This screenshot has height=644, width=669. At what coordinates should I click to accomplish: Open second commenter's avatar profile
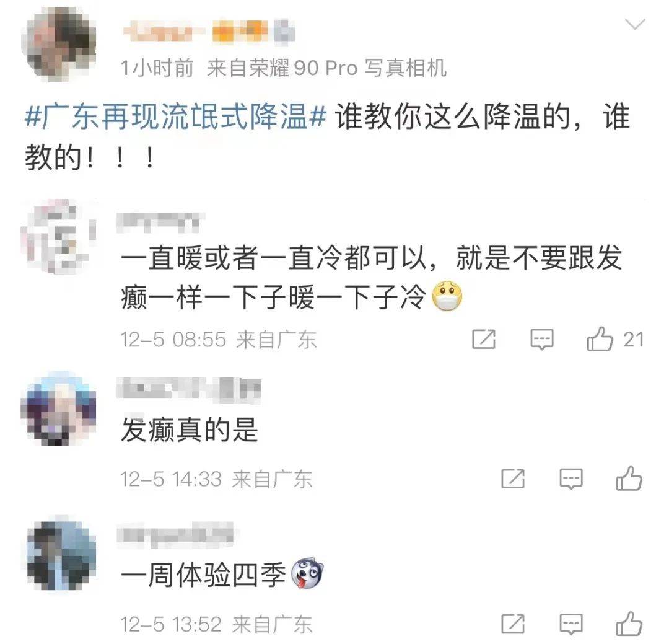(58, 409)
